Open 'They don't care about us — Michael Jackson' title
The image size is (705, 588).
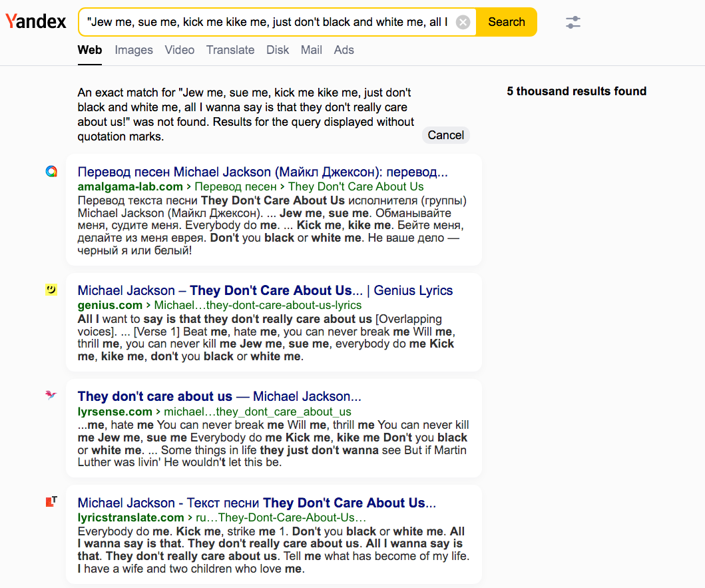click(220, 396)
